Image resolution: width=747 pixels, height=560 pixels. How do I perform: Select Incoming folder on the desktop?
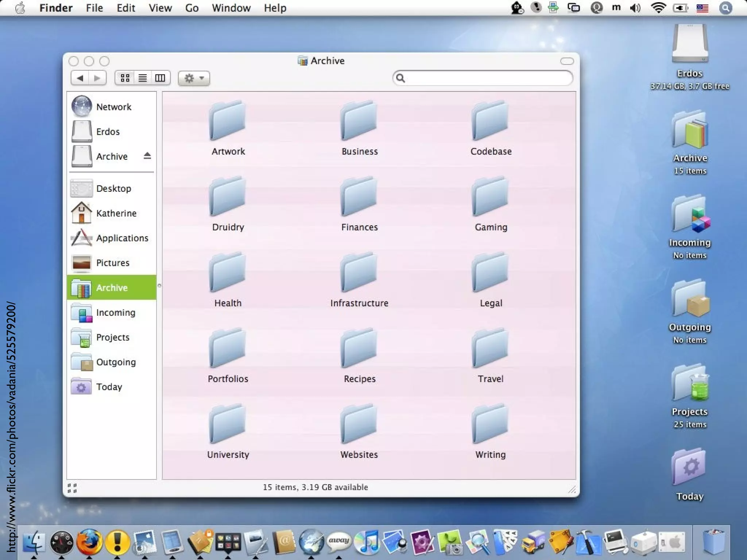(690, 214)
